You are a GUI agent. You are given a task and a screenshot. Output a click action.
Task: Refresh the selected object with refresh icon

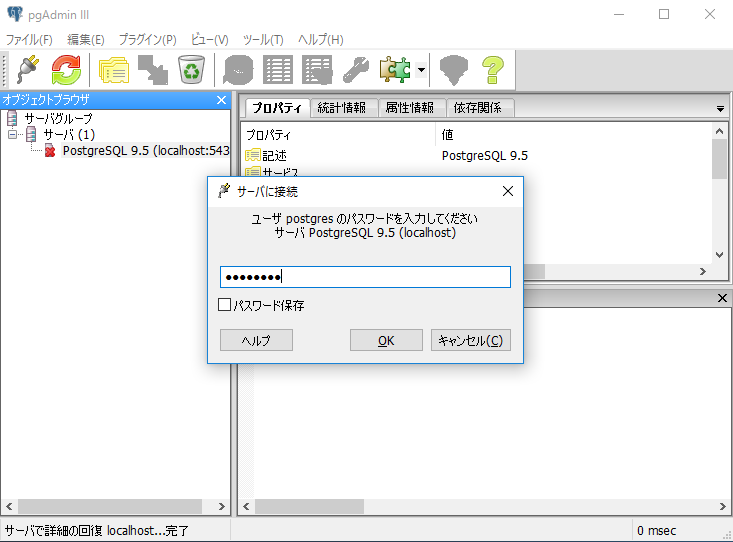tap(66, 70)
